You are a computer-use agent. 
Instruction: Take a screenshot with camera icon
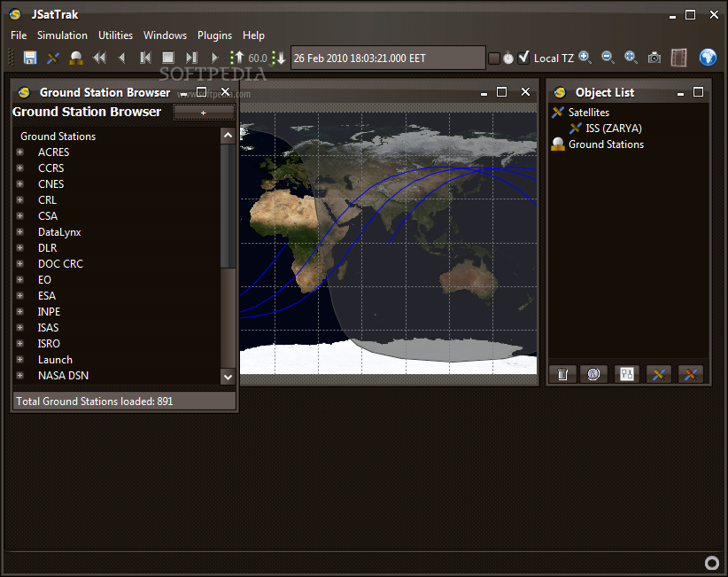tap(654, 58)
